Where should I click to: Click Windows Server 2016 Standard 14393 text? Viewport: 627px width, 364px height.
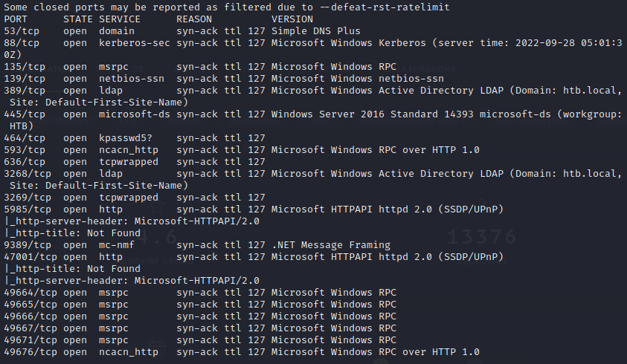(x=373, y=114)
